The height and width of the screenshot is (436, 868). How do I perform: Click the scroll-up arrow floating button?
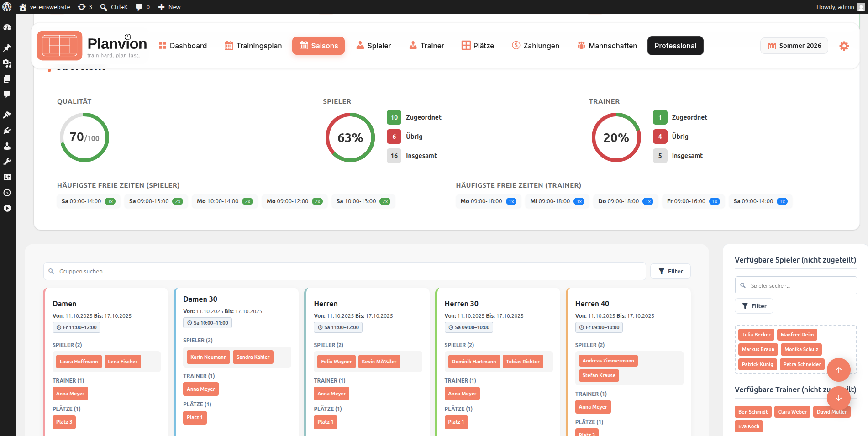point(839,370)
